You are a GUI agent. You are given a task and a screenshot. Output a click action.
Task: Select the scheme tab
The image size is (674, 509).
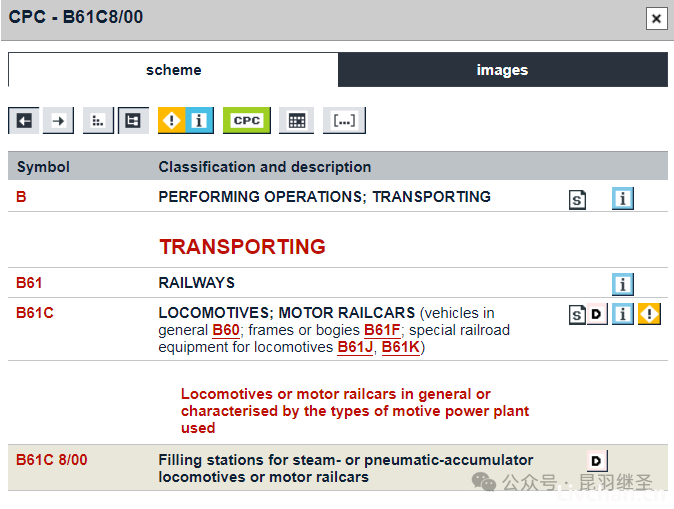click(x=173, y=70)
